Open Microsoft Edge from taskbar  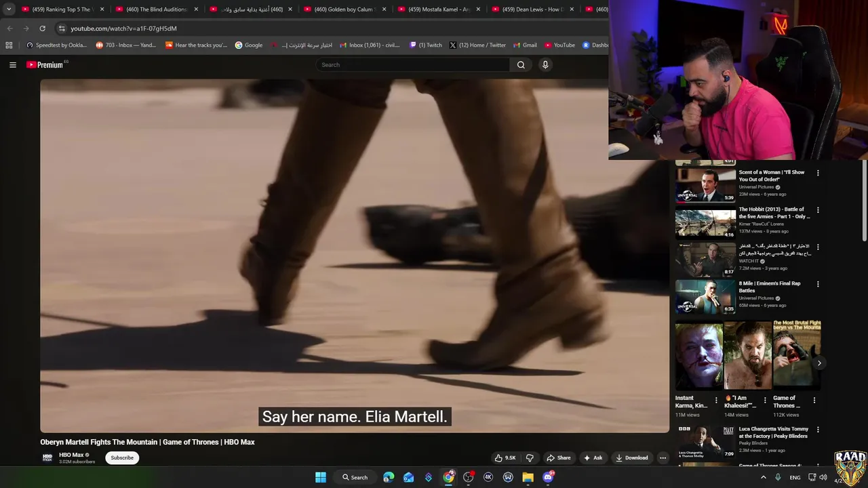click(x=389, y=477)
